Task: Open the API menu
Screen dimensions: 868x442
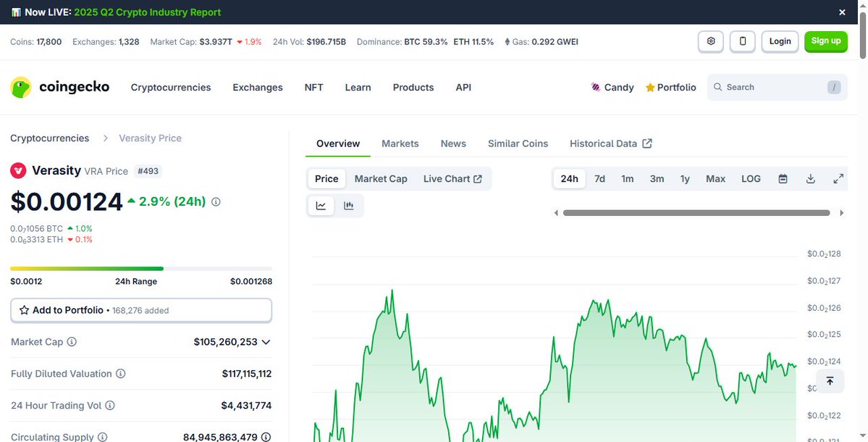Action: click(x=463, y=88)
